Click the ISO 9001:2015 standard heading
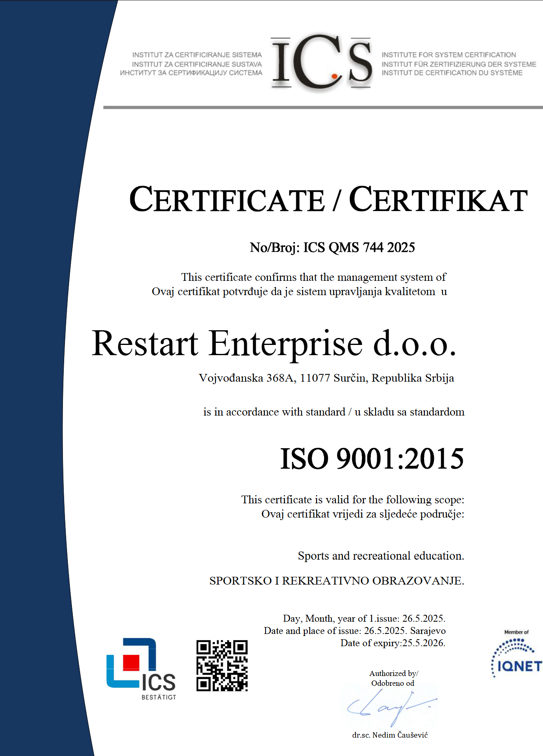Image resolution: width=543 pixels, height=756 pixels. [371, 458]
